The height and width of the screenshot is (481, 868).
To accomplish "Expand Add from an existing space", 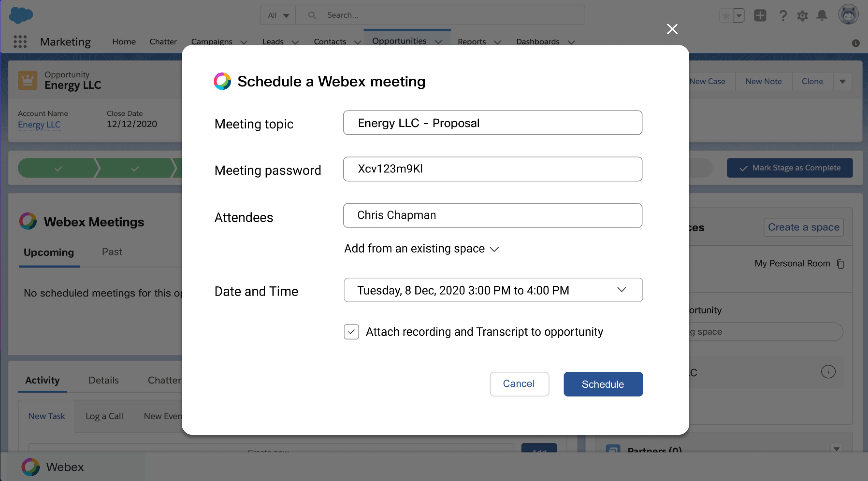I will pyautogui.click(x=421, y=249).
